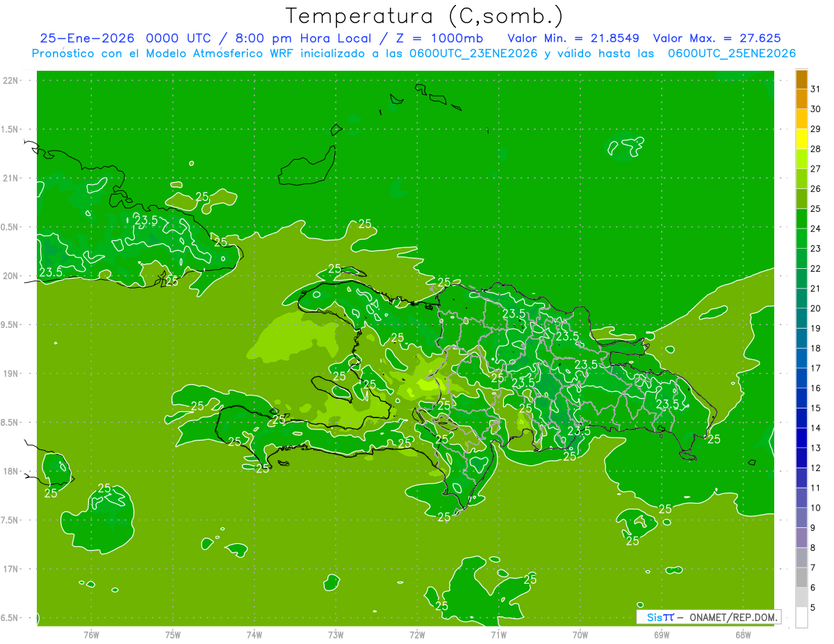
Task: Click the '75W' longitude axis label
Action: click(173, 635)
